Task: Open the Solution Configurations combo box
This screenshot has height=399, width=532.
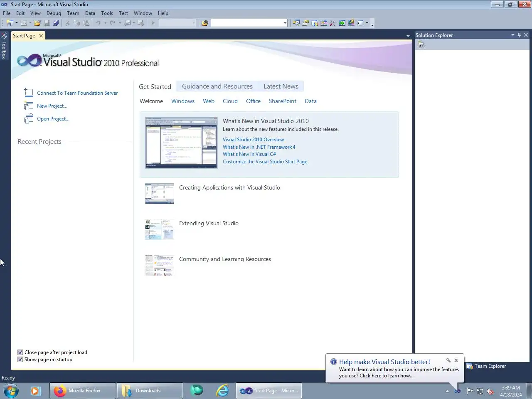Action: coord(177,23)
